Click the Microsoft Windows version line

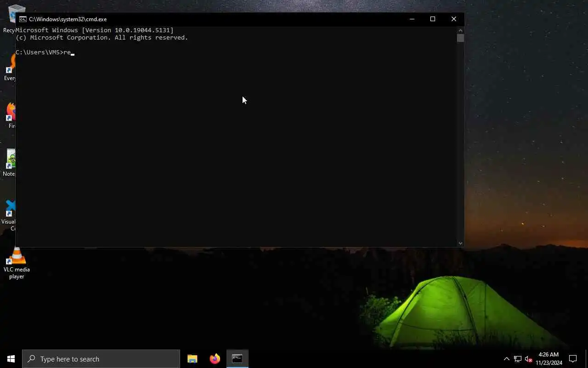95,30
